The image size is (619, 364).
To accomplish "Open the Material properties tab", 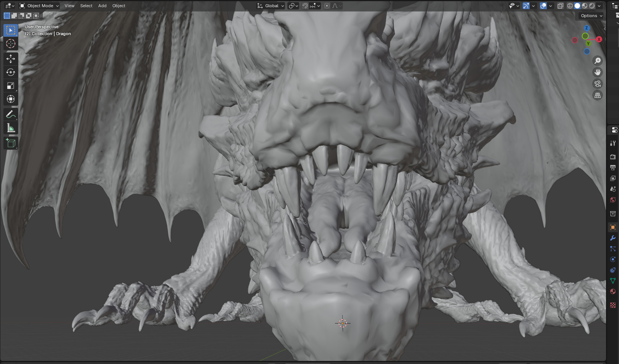I will click(x=613, y=291).
